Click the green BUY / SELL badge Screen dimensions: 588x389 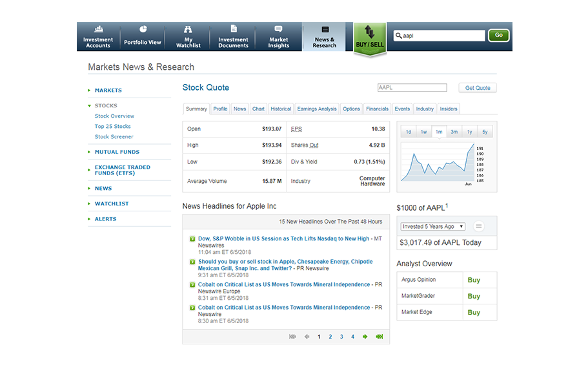click(370, 39)
